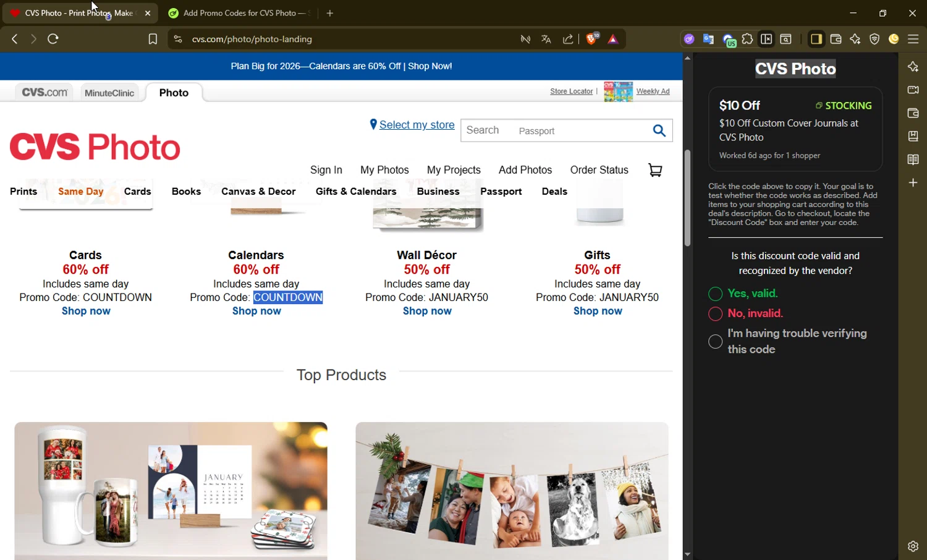Choose 'I'm having trouble verifying this code'

(715, 341)
